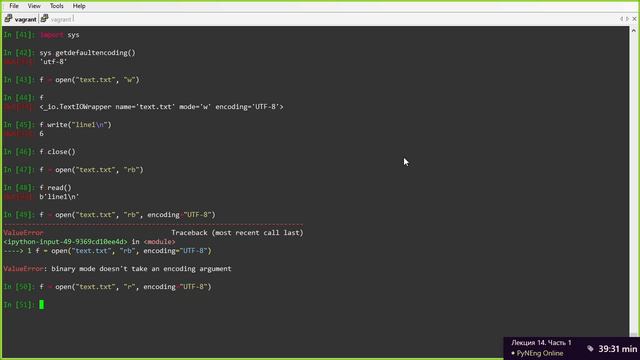
Task: Click 'sys.getdefaultencoding()' command text
Action: click(87, 53)
